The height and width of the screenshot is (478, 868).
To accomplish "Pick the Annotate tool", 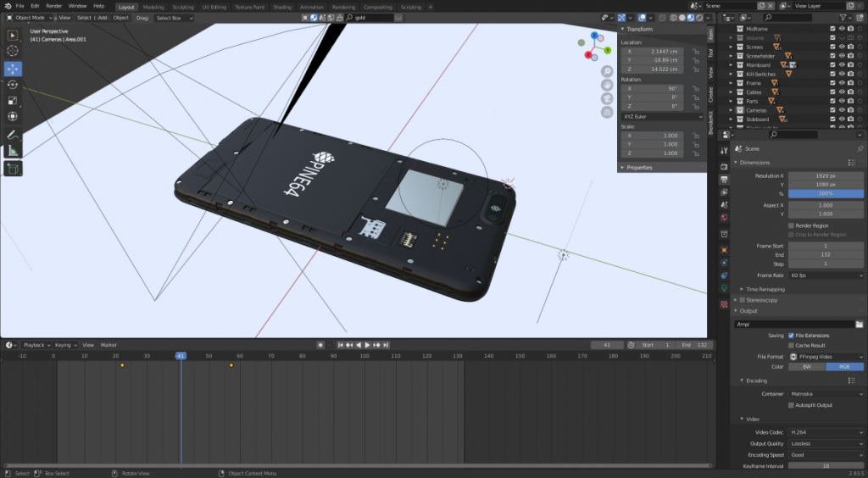I will click(x=13, y=135).
